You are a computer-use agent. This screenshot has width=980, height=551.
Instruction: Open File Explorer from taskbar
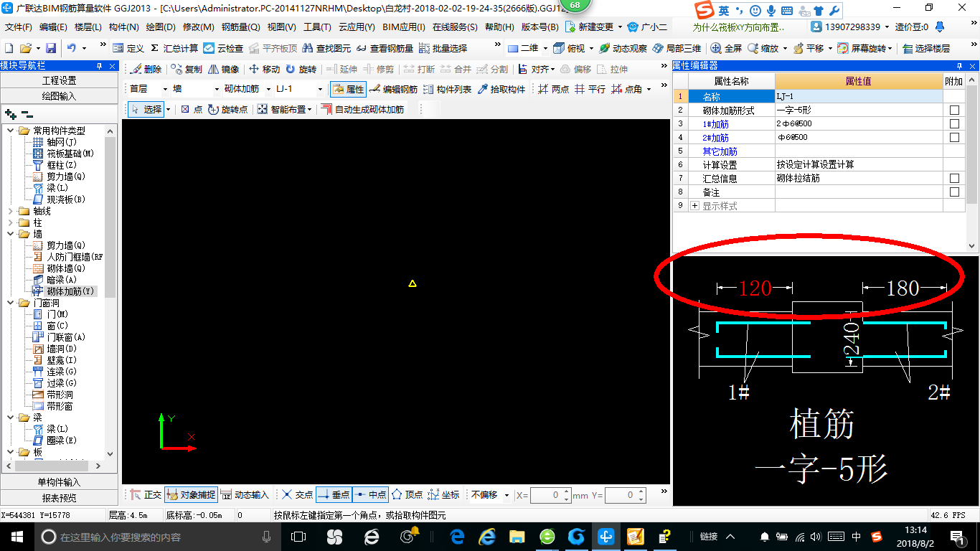517,536
